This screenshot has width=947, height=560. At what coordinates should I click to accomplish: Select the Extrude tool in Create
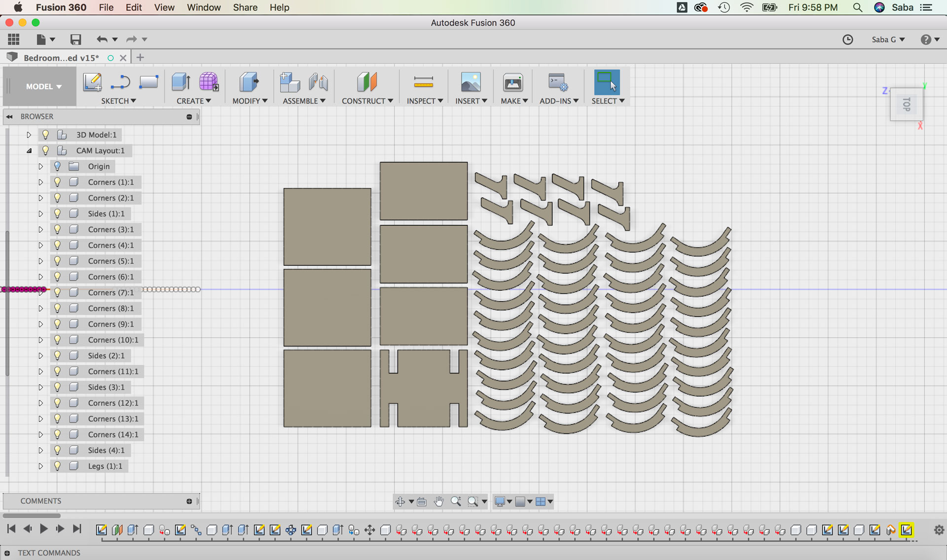click(181, 82)
